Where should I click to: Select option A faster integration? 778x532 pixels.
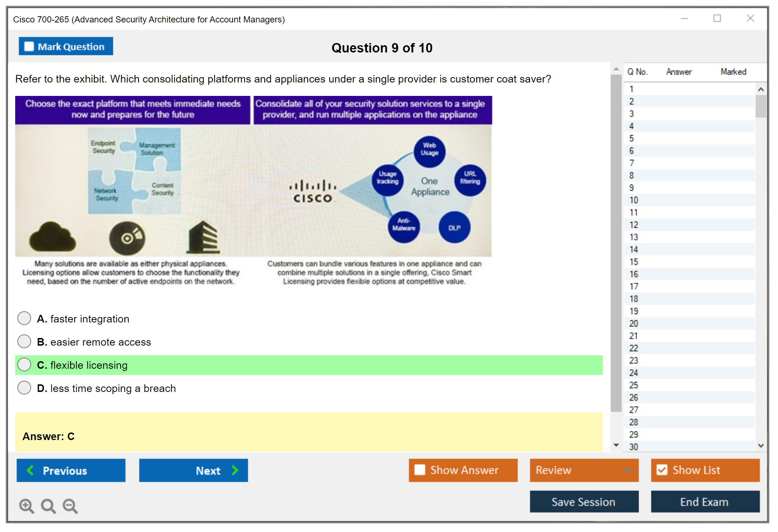[24, 318]
